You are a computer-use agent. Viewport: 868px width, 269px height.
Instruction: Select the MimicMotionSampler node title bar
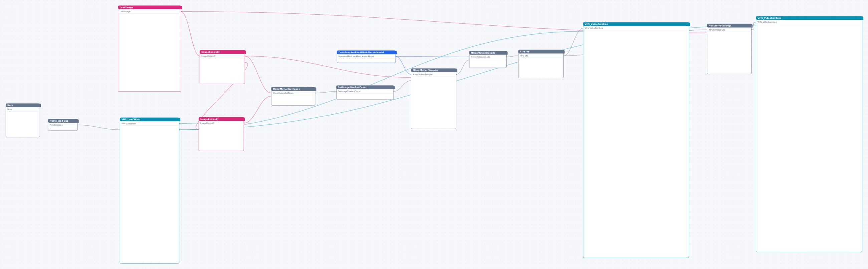click(x=434, y=70)
